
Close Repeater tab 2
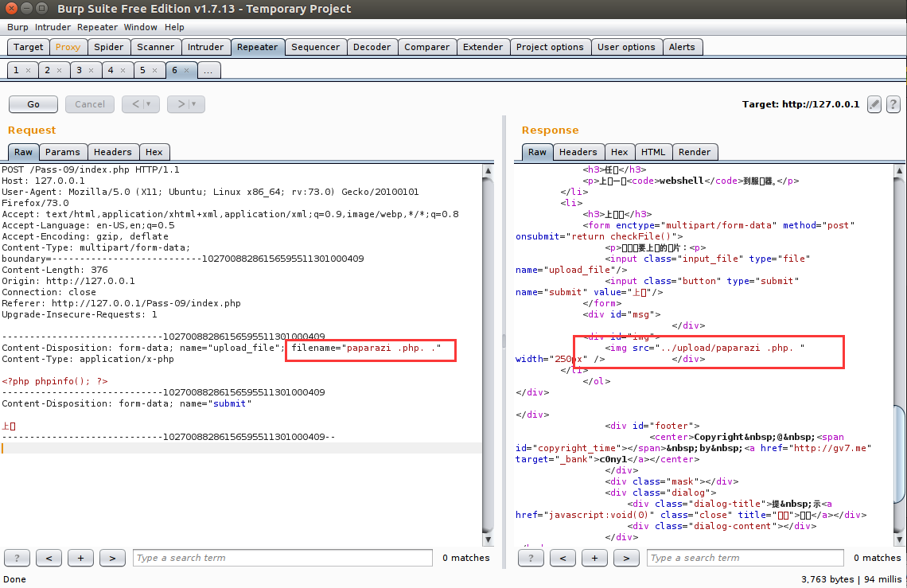(x=59, y=71)
